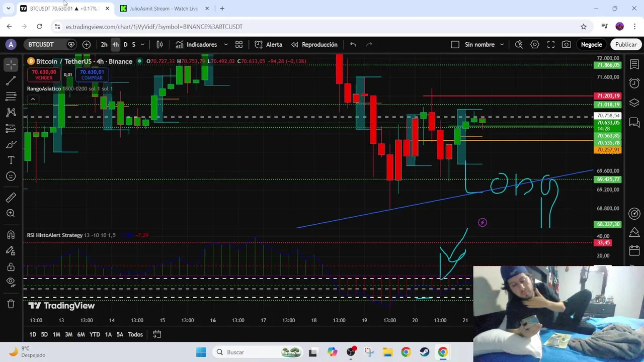Toggle stay in drawing mode
Image resolution: width=644 pixels, height=362 pixels.
pyautogui.click(x=11, y=251)
